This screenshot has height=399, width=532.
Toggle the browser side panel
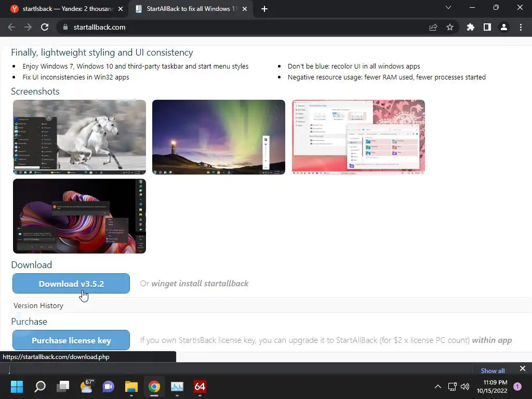(487, 27)
